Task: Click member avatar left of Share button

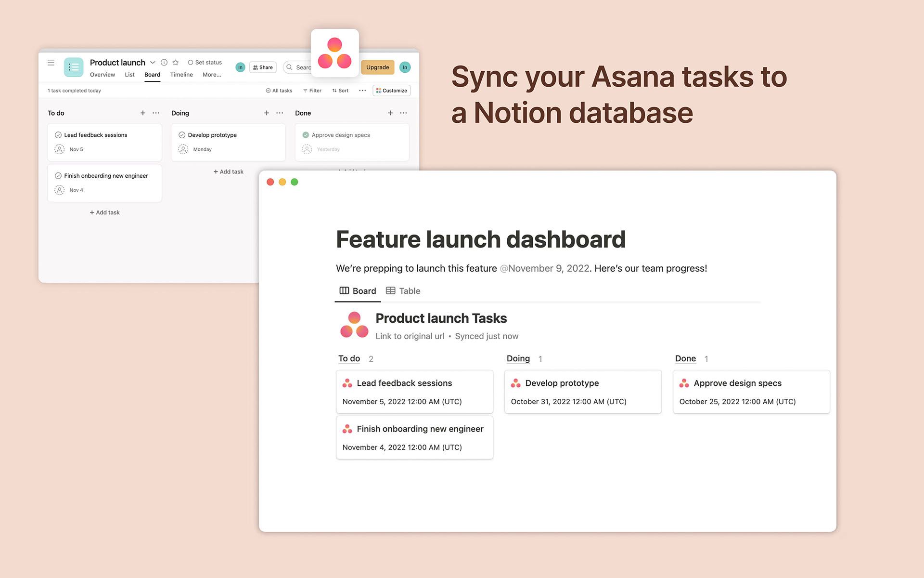Action: [240, 67]
